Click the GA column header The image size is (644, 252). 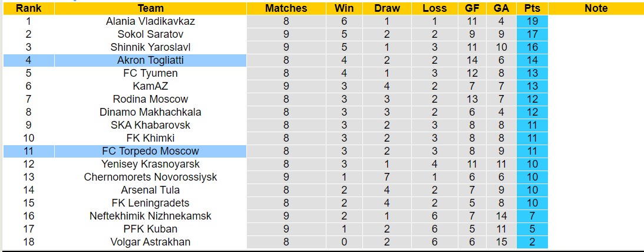point(501,8)
